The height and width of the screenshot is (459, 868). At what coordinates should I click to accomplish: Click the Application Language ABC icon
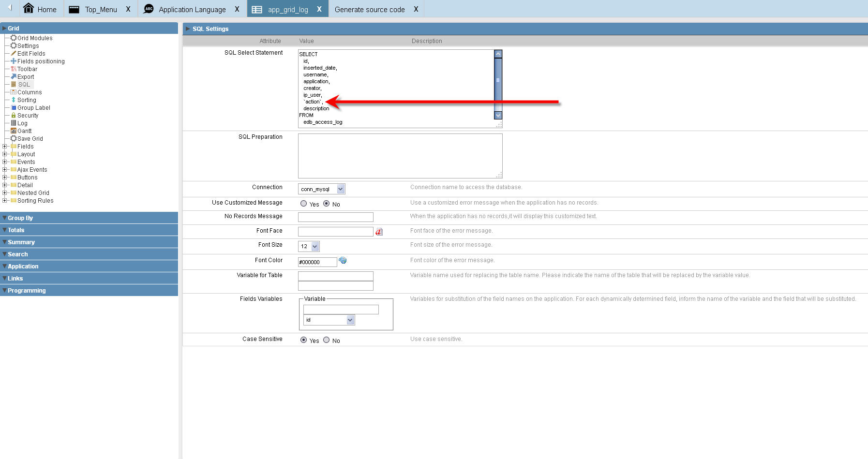[x=149, y=9]
